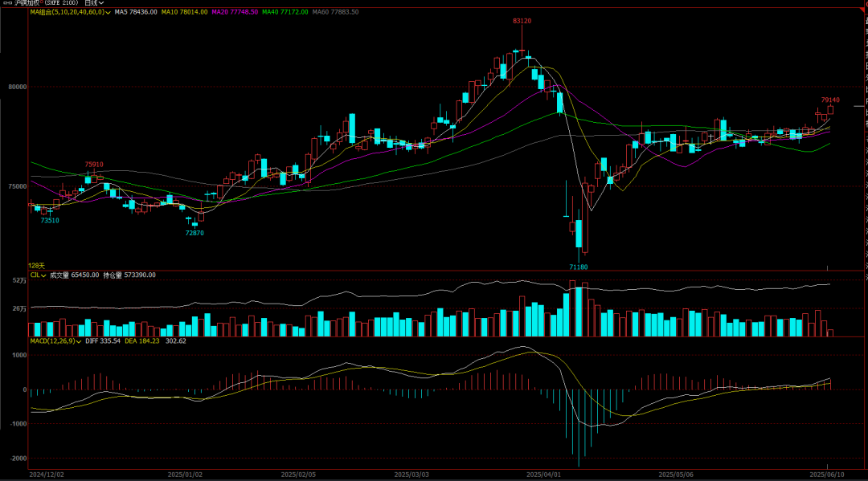
Task: Click the 80000 price axis label
Action: [x=17, y=87]
